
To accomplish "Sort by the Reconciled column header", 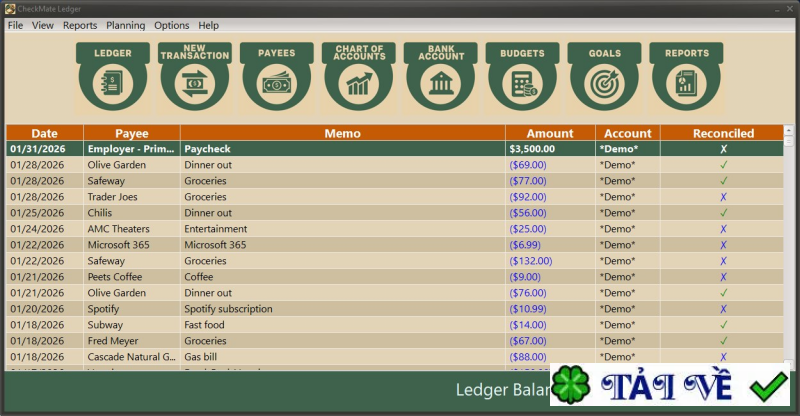I will pos(723,133).
